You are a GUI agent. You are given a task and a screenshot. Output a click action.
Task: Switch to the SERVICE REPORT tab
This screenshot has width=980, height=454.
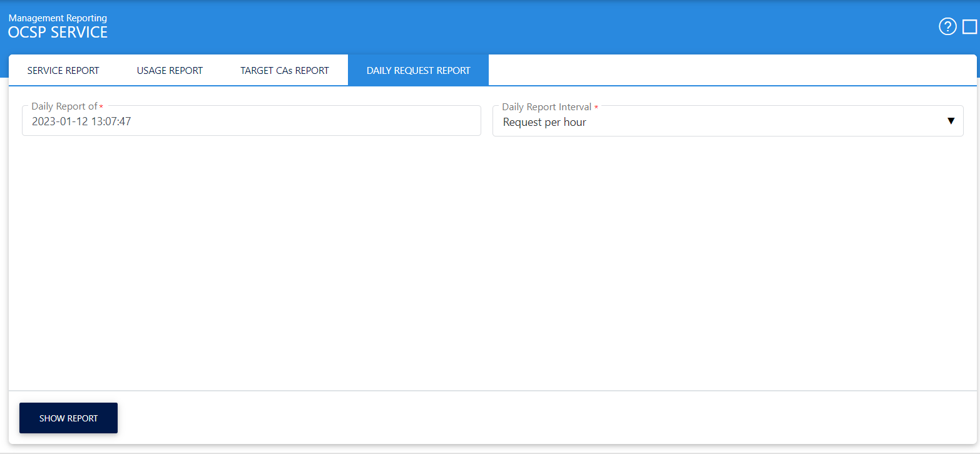tap(63, 71)
